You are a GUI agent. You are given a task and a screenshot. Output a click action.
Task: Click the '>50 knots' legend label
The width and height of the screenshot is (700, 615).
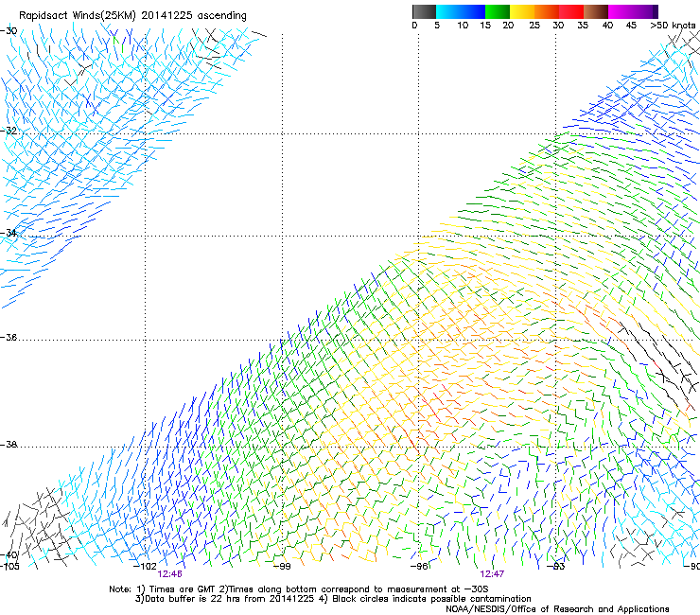tap(673, 26)
